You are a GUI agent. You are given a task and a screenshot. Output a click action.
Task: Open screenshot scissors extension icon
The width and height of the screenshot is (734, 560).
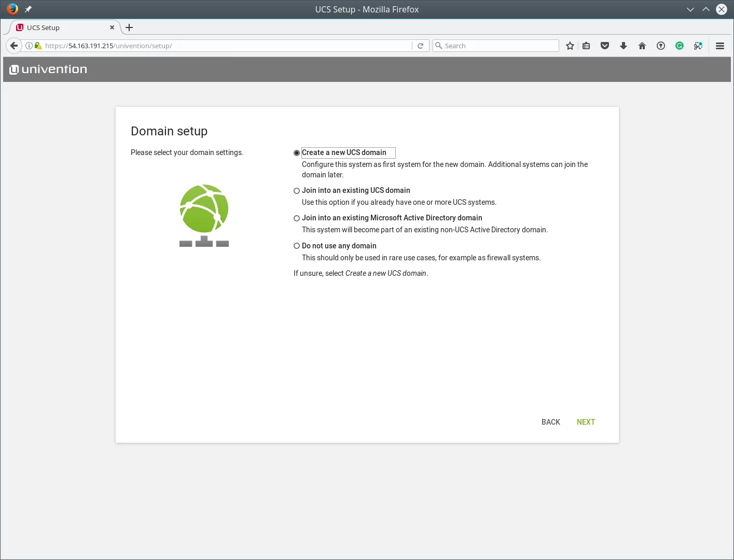pyautogui.click(x=698, y=46)
